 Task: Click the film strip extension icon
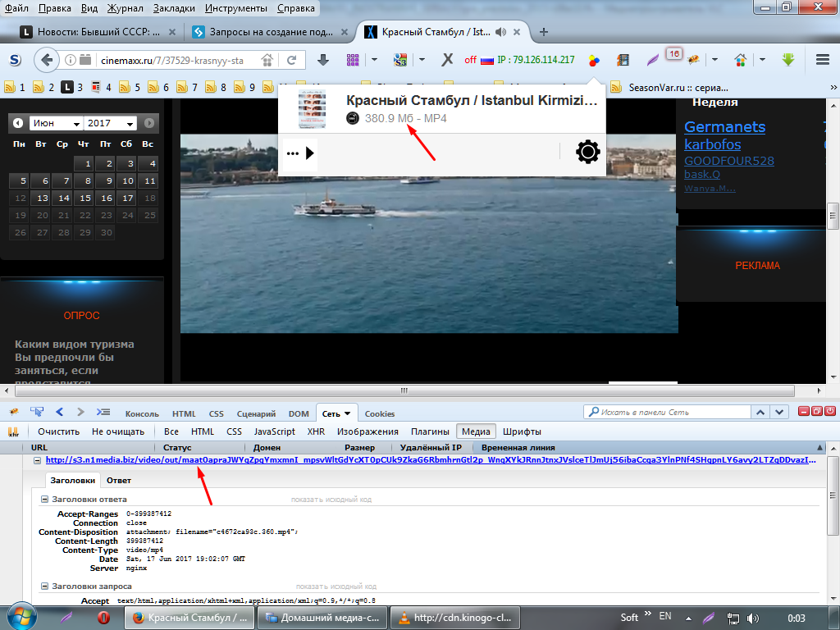point(623,60)
